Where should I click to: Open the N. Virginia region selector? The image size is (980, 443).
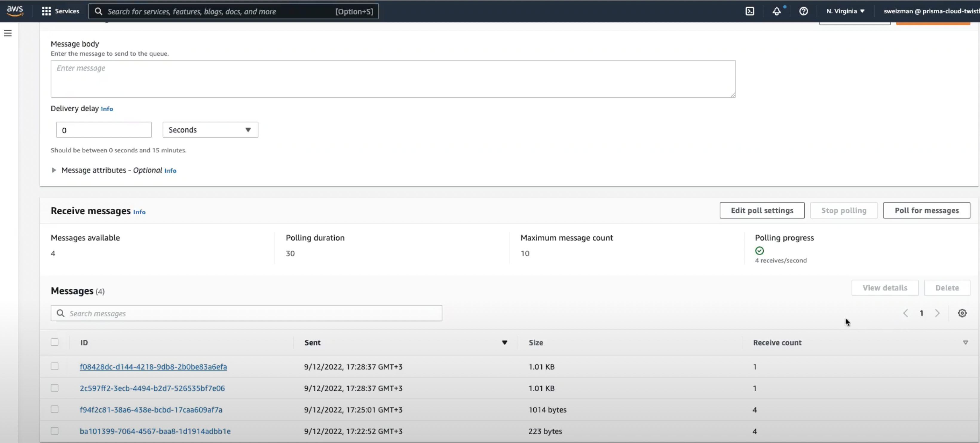coord(845,11)
